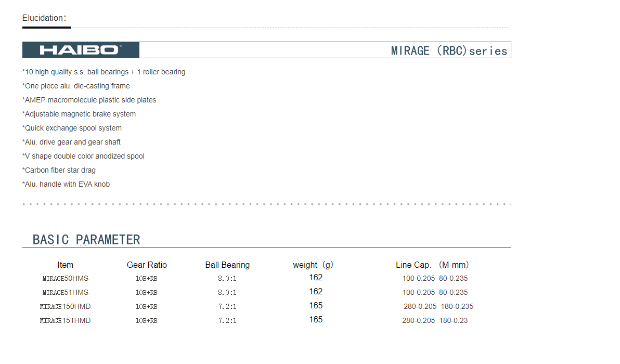Click 10B+RB in the MIRAGE150HMD row
This screenshot has width=620, height=364.
coord(147,307)
